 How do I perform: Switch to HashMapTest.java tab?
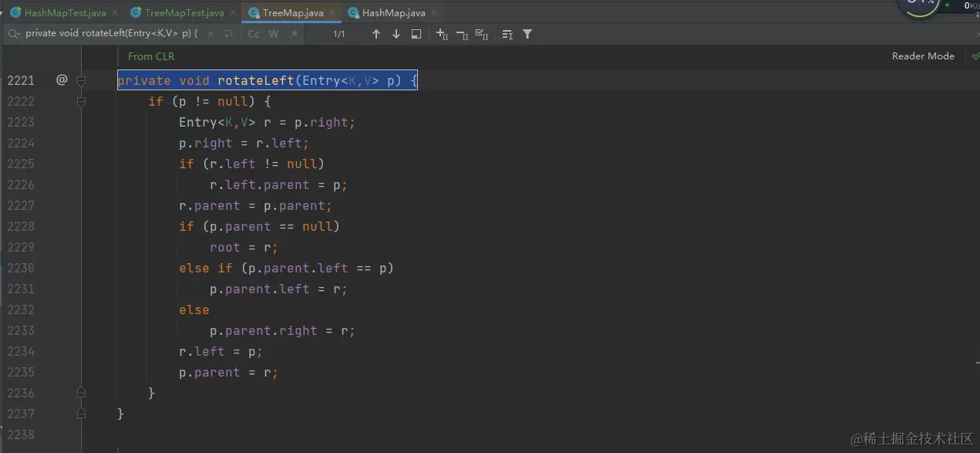[66, 12]
